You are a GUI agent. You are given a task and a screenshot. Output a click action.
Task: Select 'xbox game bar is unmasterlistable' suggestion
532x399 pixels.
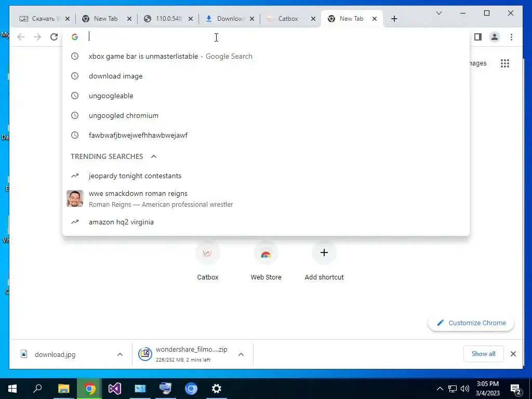[265, 56]
